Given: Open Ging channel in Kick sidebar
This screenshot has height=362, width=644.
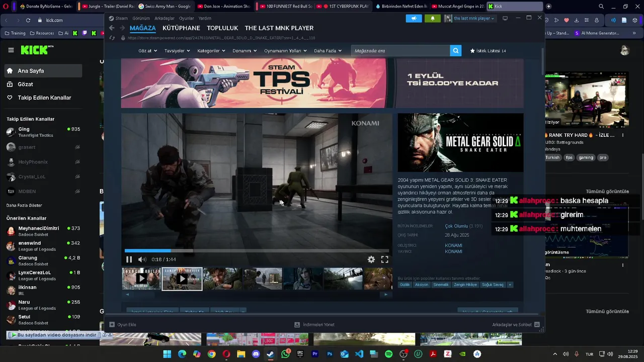Looking at the screenshot, I should pos(43,132).
